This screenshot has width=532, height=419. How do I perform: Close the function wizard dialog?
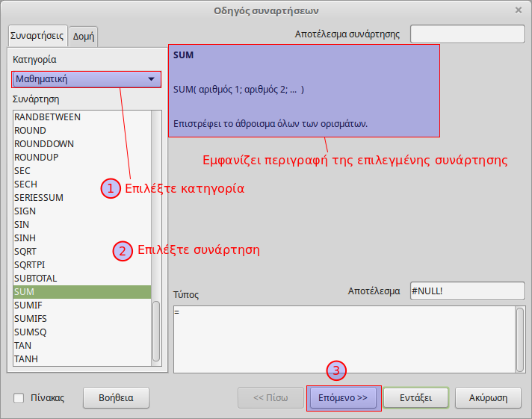[519, 10]
